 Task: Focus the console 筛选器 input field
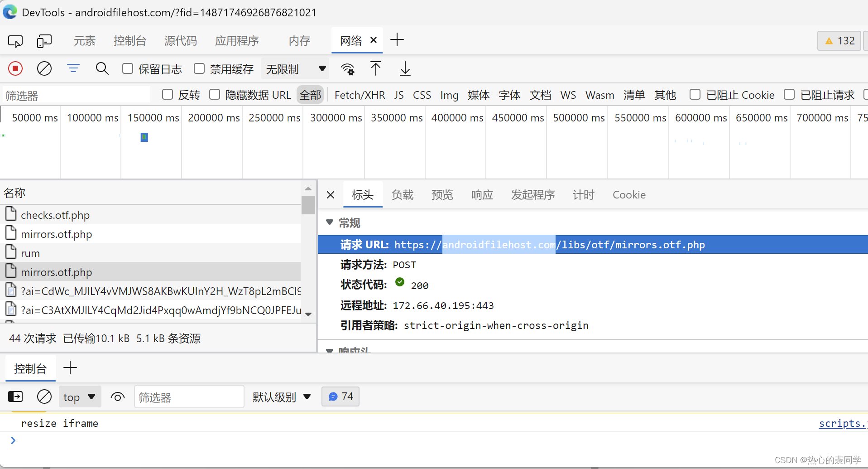(189, 397)
